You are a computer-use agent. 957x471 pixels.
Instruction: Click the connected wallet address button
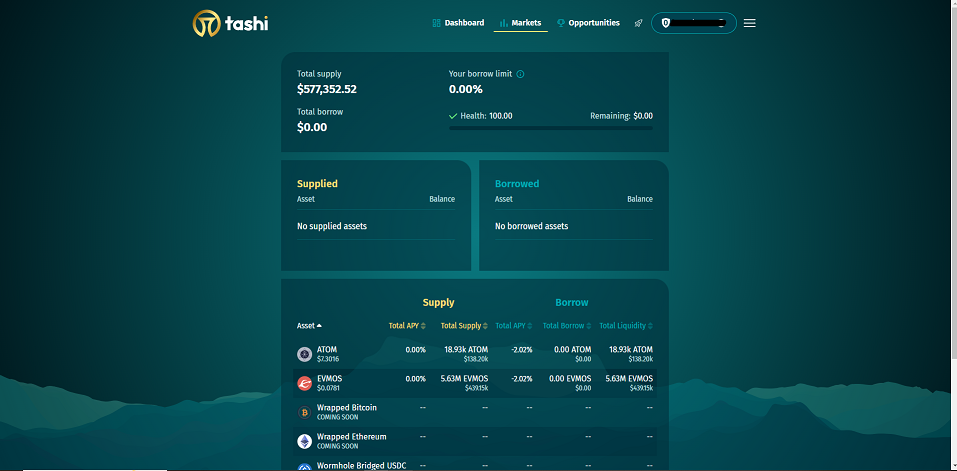pos(693,23)
